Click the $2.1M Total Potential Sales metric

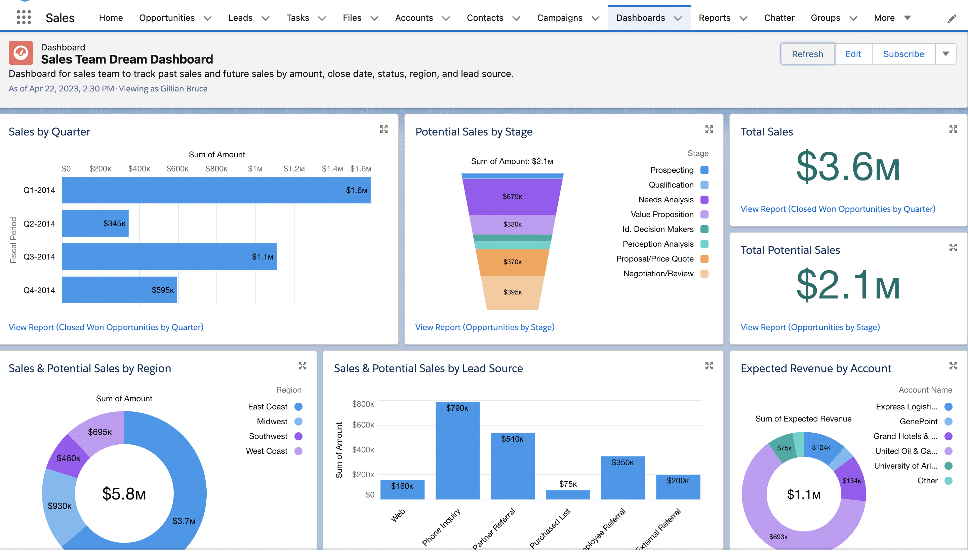pyautogui.click(x=848, y=284)
